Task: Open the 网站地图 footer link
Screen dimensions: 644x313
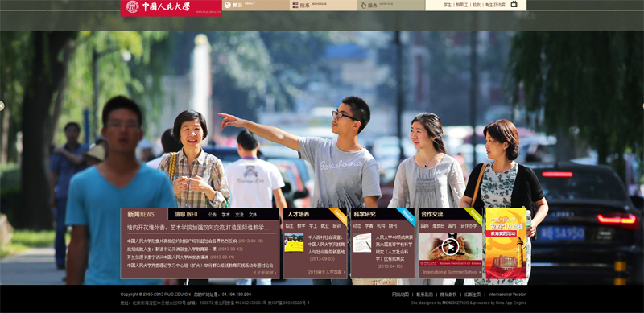Action: [x=400, y=294]
